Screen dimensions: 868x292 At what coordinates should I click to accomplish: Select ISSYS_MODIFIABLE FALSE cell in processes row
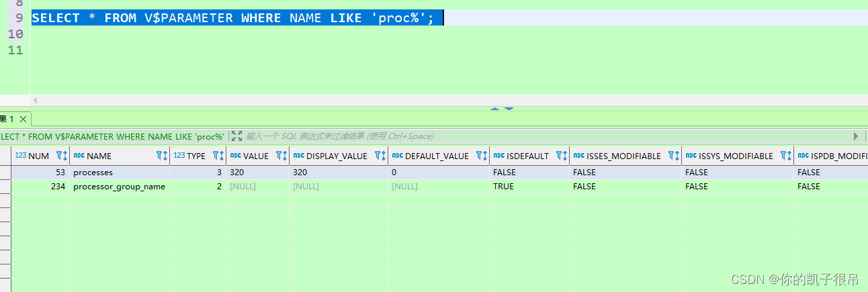pyautogui.click(x=738, y=173)
